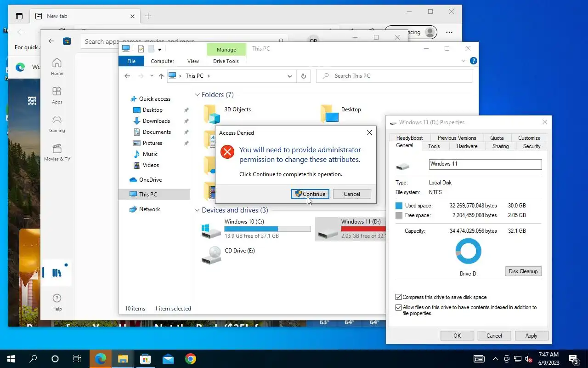
Task: Select Pictures in the navigation pane
Action: point(152,143)
